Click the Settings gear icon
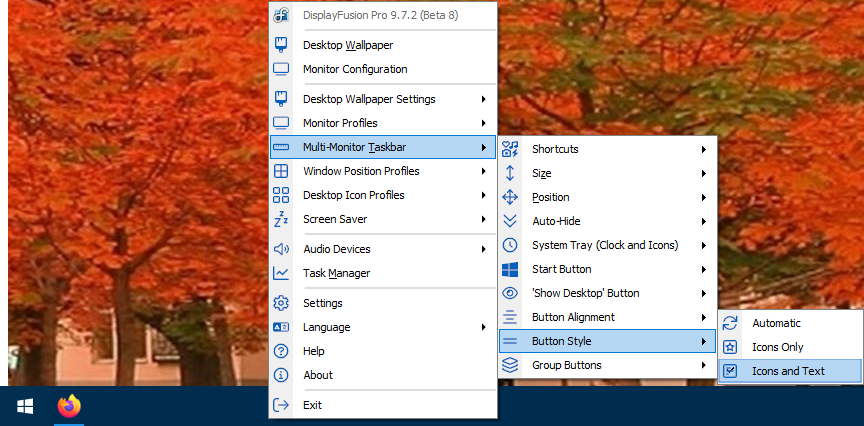Screen dimensions: 864x426 tap(281, 303)
